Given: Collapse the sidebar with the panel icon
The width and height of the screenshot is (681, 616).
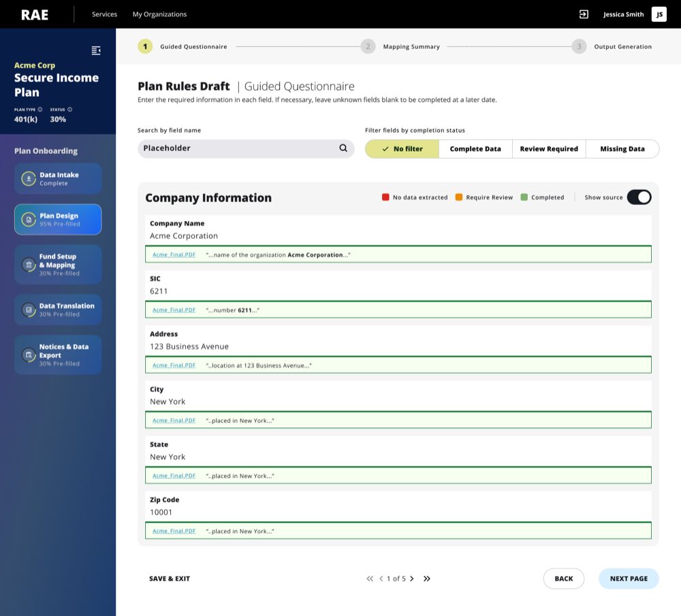Looking at the screenshot, I should [96, 51].
